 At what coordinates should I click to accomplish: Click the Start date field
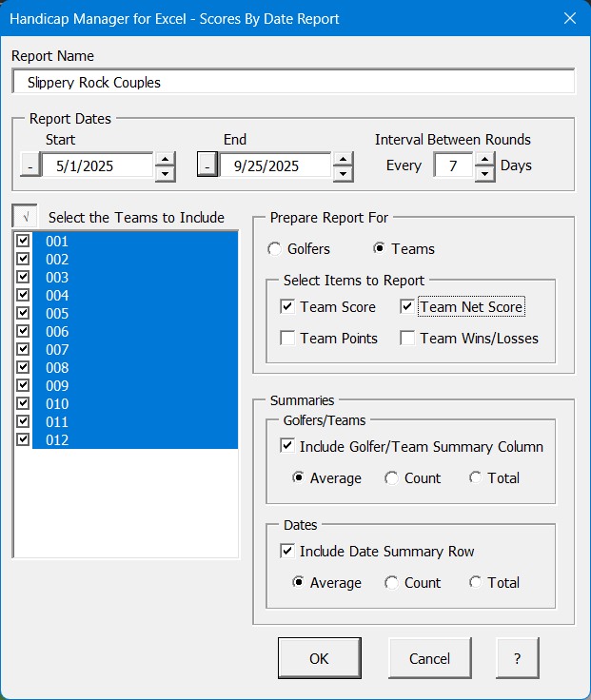pos(97,165)
